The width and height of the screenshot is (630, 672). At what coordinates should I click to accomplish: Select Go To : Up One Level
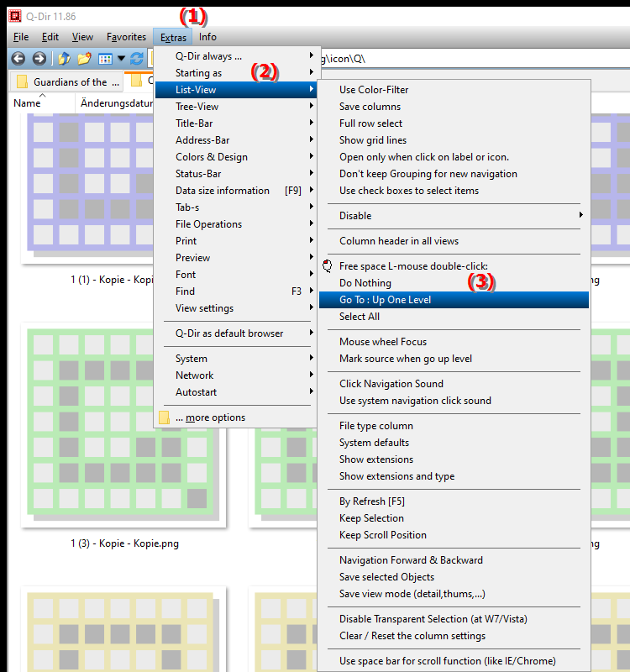pos(454,300)
